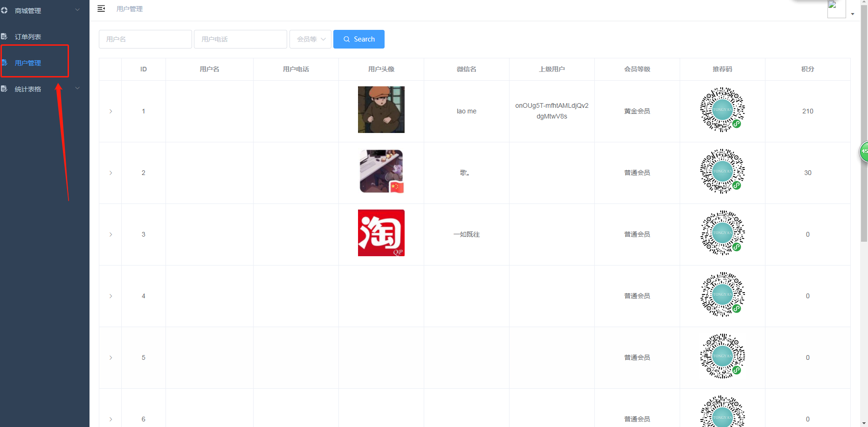868x427 pixels.
Task: Click the 上级用户 column header
Action: point(552,69)
